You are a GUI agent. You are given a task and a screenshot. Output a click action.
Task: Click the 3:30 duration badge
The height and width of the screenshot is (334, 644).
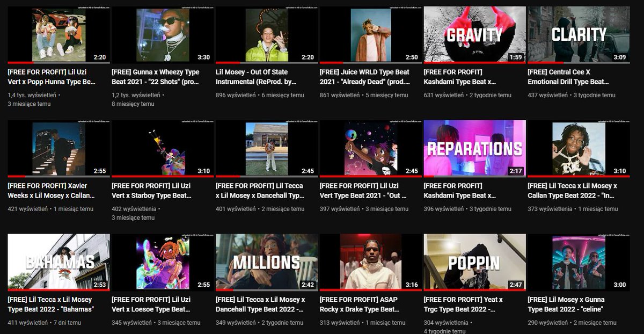[203, 57]
